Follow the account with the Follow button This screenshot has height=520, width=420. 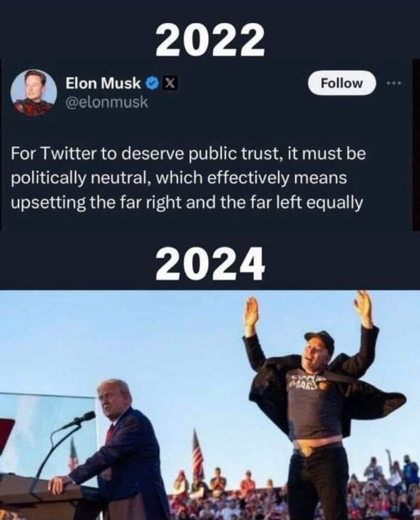tap(342, 83)
